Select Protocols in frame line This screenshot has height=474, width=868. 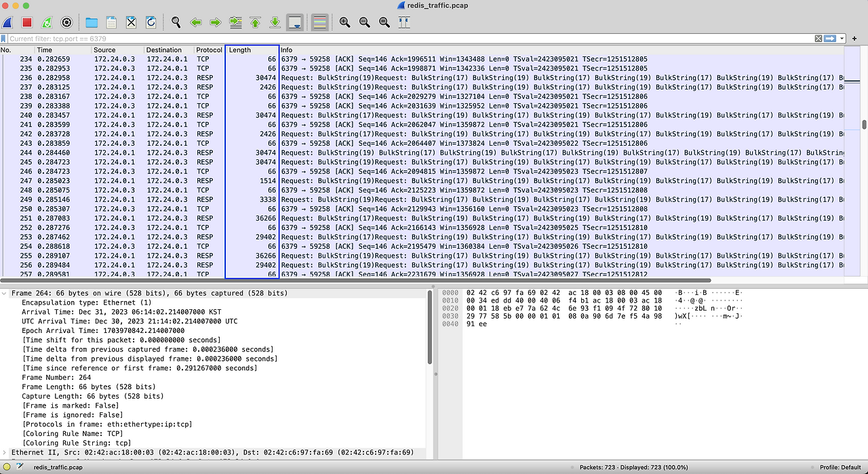coord(106,424)
